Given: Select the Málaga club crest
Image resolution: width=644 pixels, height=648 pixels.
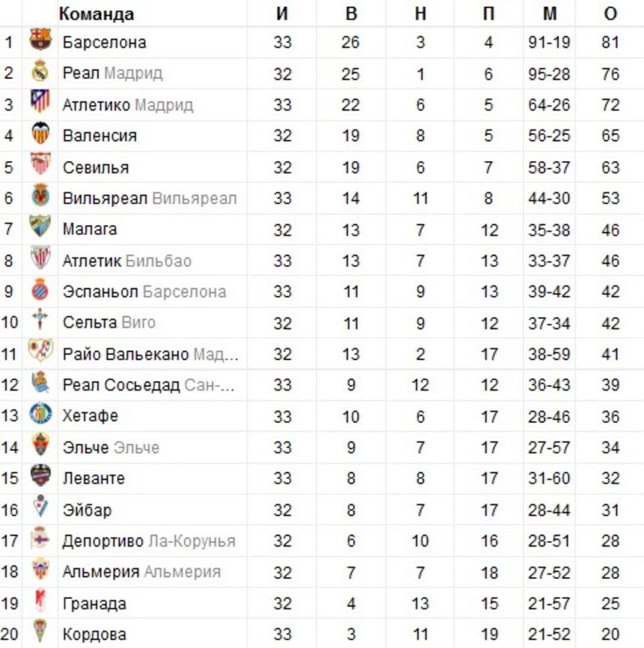Looking at the screenshot, I should (40, 226).
